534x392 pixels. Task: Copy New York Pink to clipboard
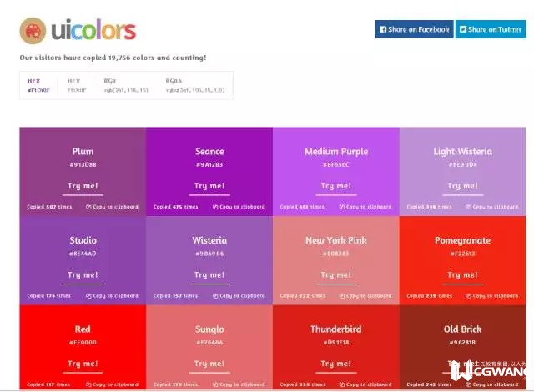tap(343, 295)
